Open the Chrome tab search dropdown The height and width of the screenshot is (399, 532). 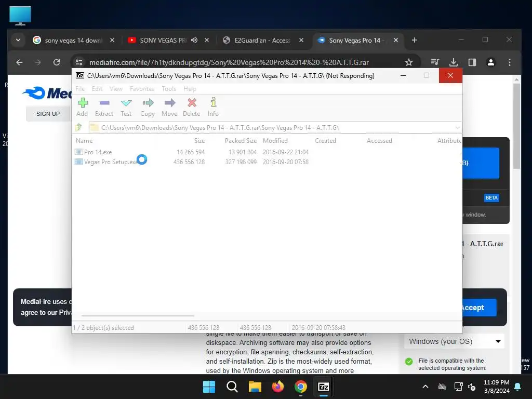point(18,40)
